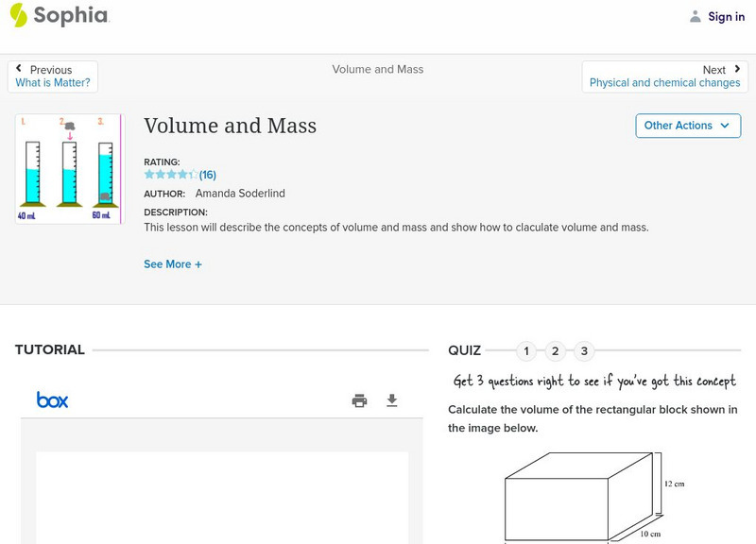The image size is (756, 544).
Task: Click the Box logo in the viewer
Action: pos(52,400)
